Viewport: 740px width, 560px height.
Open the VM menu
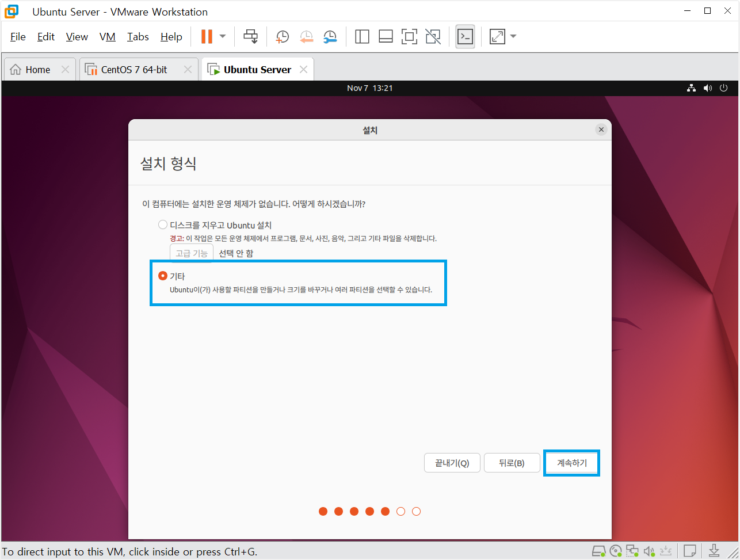[x=108, y=37]
